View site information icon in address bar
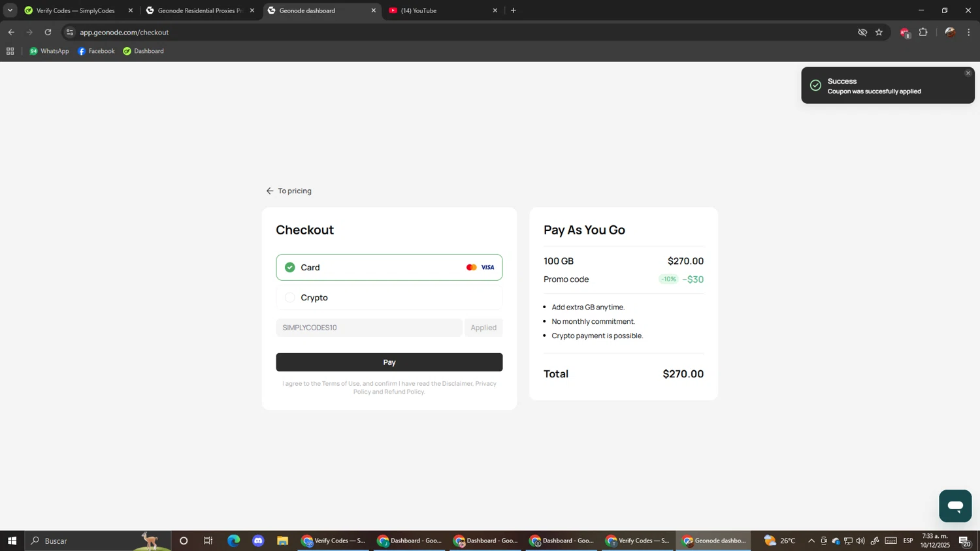This screenshot has width=980, height=551. coord(70,32)
